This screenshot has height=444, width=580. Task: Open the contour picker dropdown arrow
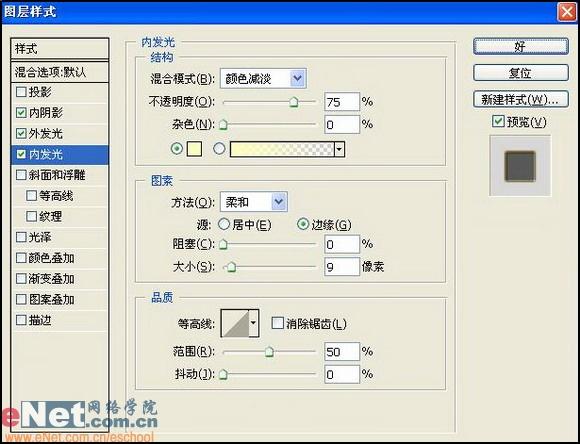coord(253,323)
